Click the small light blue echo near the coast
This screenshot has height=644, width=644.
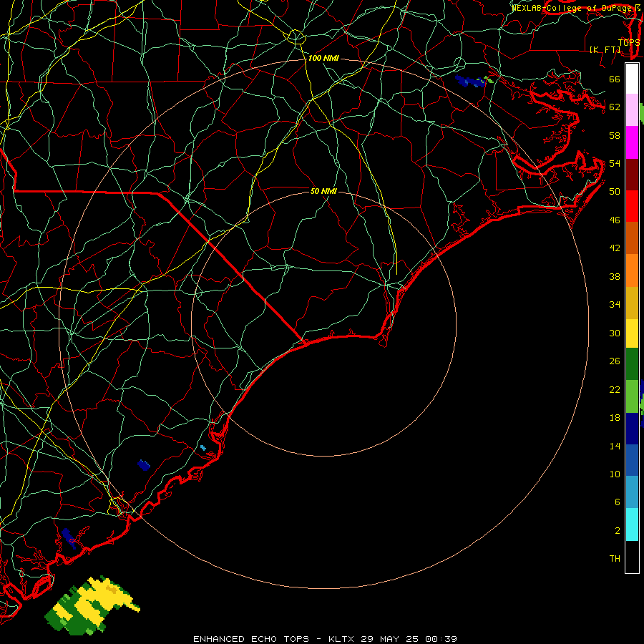(203, 448)
